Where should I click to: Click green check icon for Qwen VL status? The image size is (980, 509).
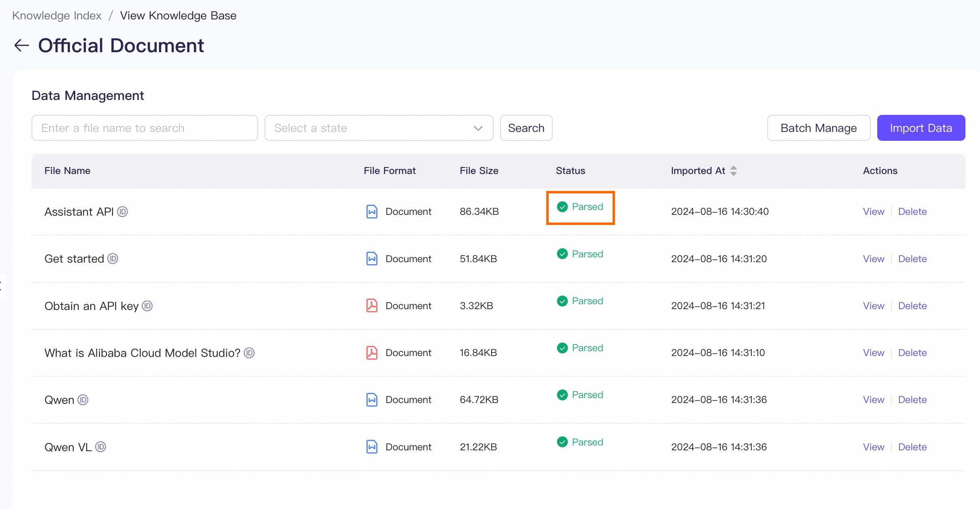562,442
